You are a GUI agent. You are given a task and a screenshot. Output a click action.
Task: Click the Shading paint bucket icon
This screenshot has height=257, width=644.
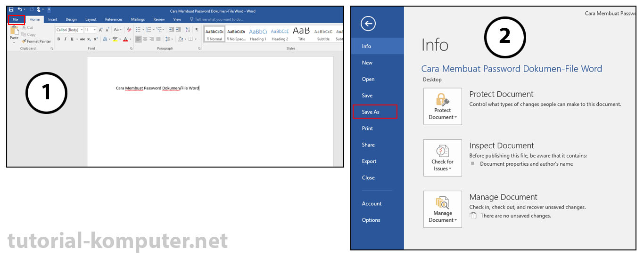coord(181,39)
